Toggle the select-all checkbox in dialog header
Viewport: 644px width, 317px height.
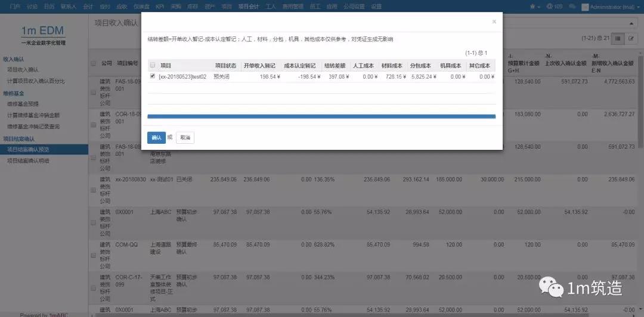coord(153,65)
